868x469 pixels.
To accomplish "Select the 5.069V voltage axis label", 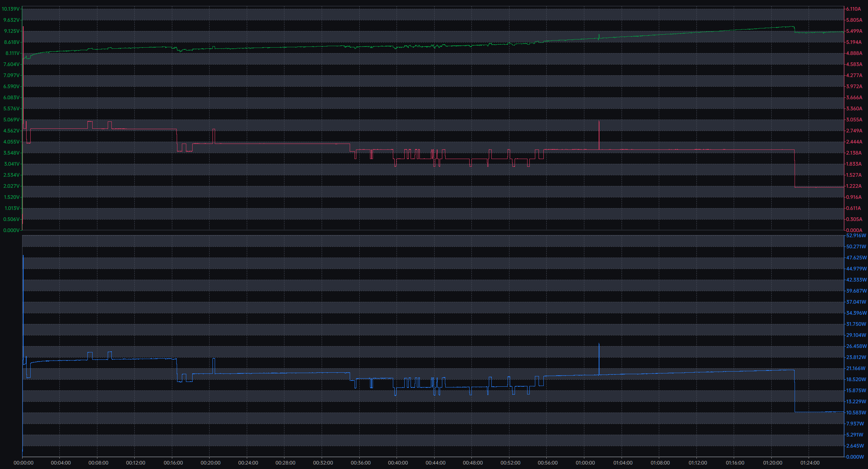I will (11, 120).
